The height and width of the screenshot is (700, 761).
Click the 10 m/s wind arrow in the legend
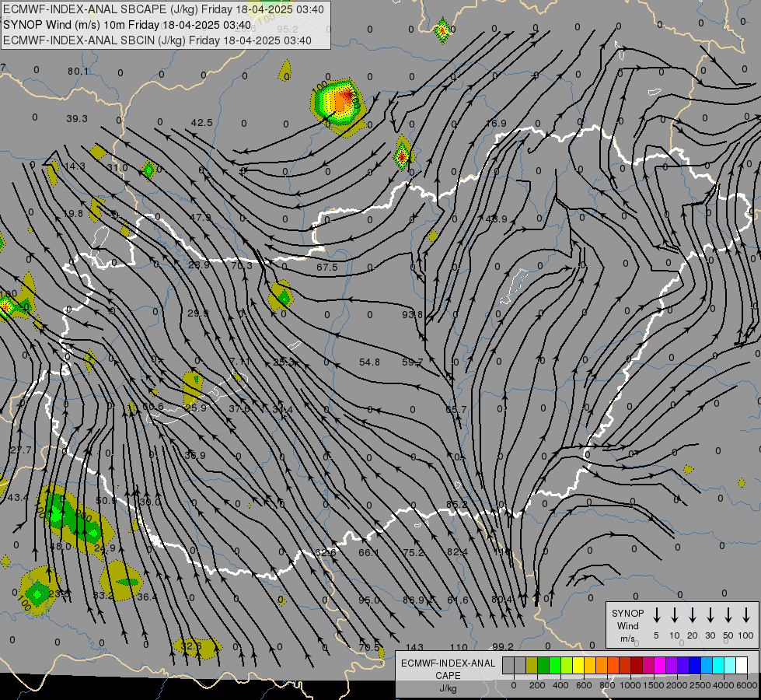click(675, 615)
